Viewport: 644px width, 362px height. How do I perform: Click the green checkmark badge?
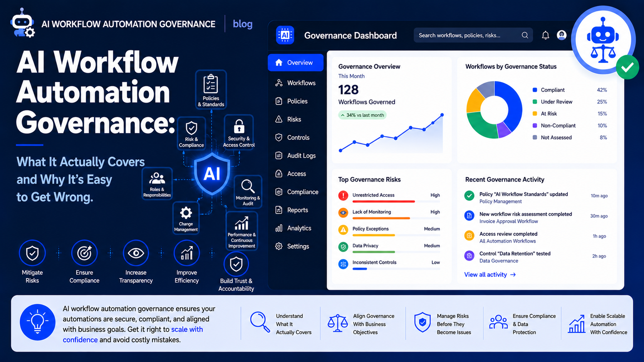click(x=627, y=67)
